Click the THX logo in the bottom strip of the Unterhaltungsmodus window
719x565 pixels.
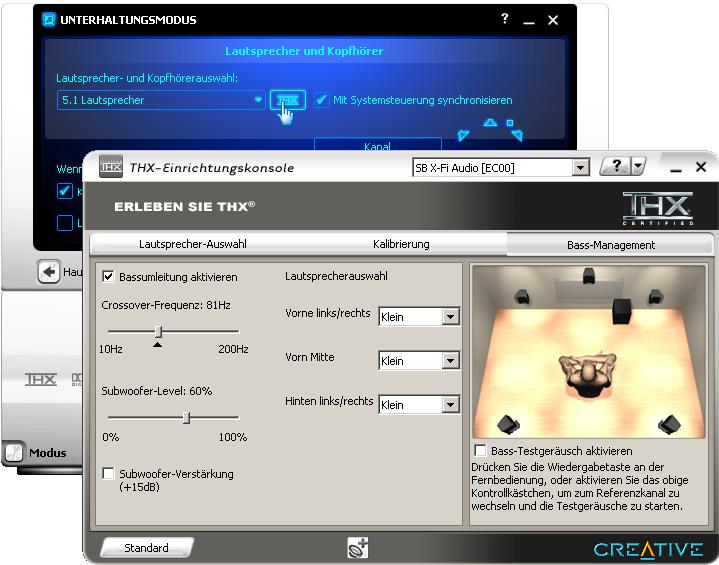click(x=41, y=379)
